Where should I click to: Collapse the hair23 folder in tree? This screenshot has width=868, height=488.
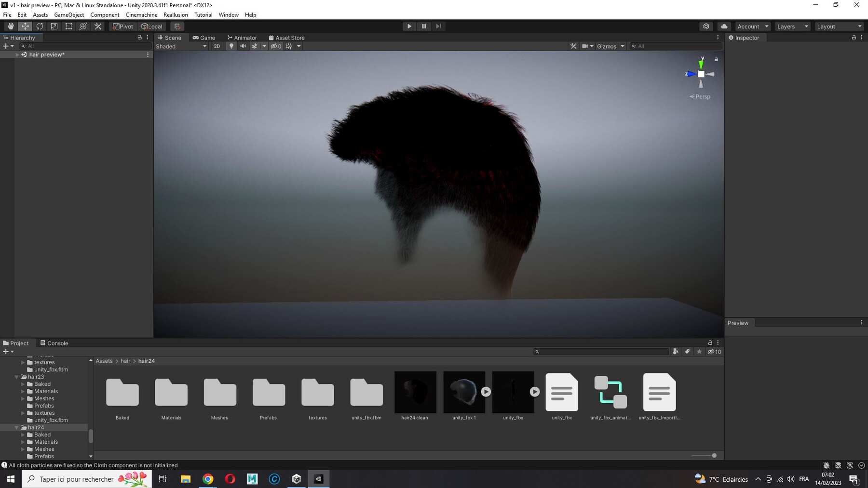[17, 377]
